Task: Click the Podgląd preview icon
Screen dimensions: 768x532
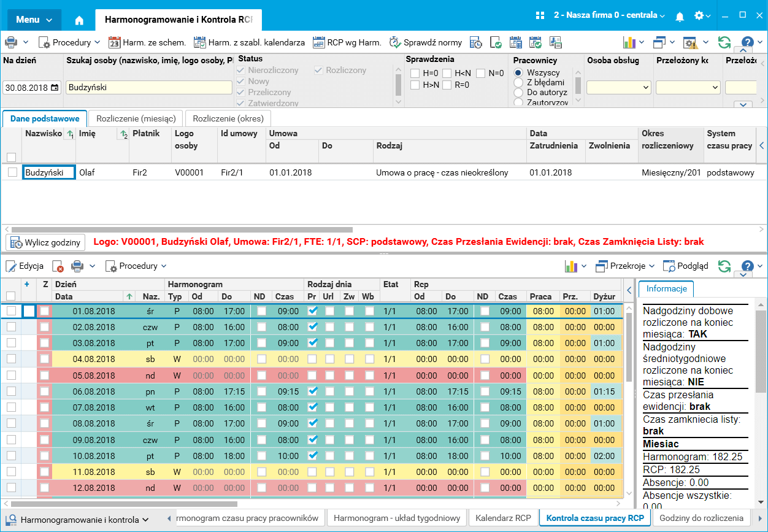Action: 669,266
